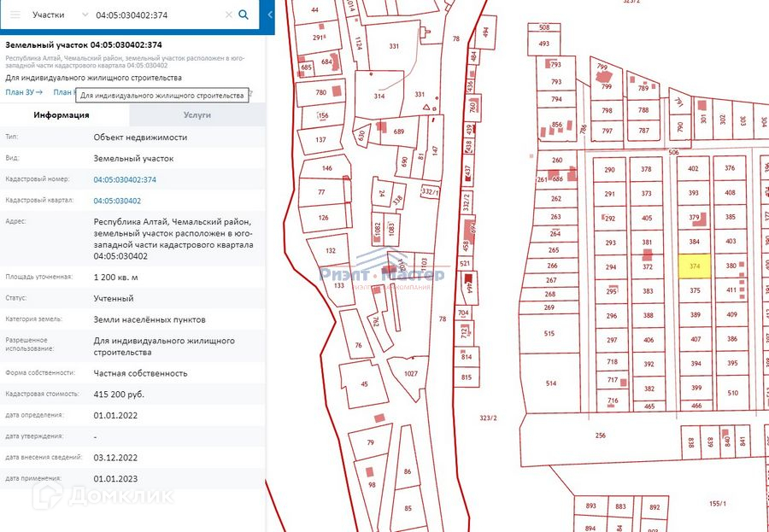The image size is (769, 532).
Task: Click parcel 314 on the map
Action: (379, 96)
